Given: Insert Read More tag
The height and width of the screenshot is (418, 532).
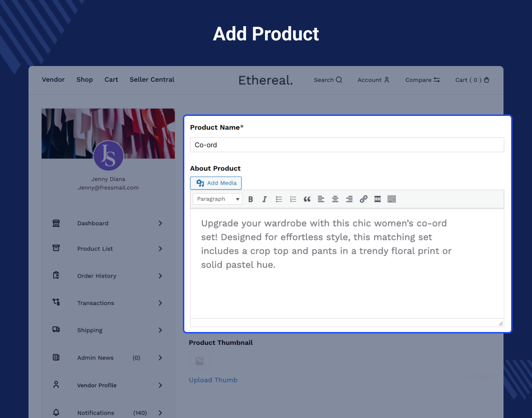Looking at the screenshot, I should coord(377,199).
